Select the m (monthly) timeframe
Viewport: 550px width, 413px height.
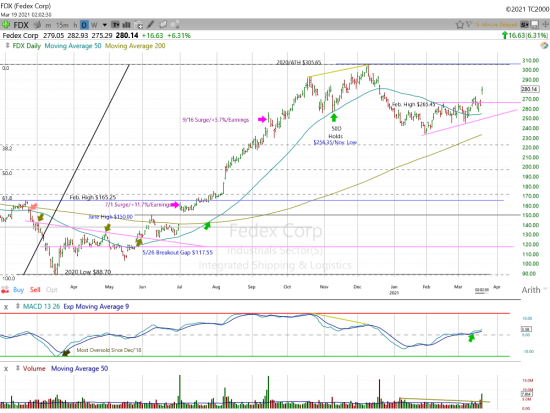(48, 25)
